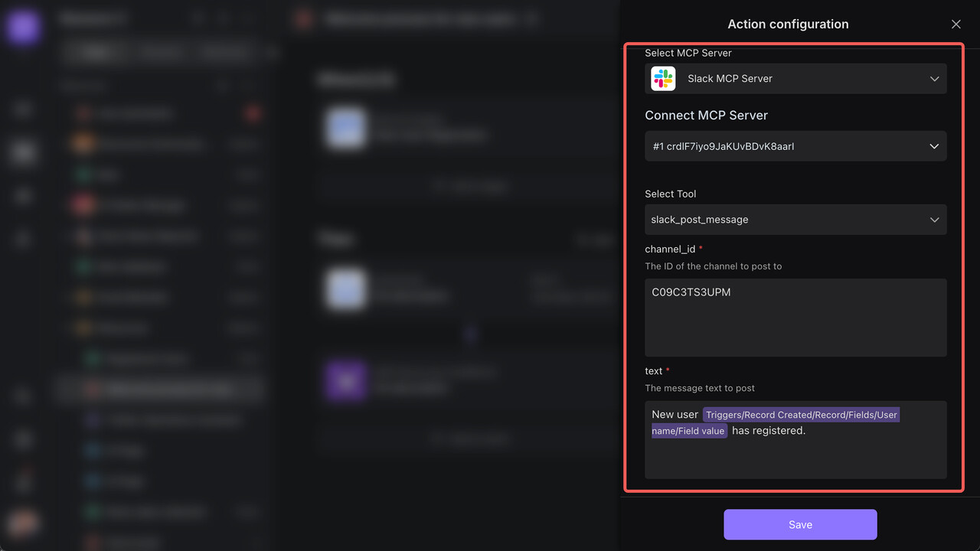The image size is (980, 551).
Task: Click into the text message field
Action: [795, 459]
